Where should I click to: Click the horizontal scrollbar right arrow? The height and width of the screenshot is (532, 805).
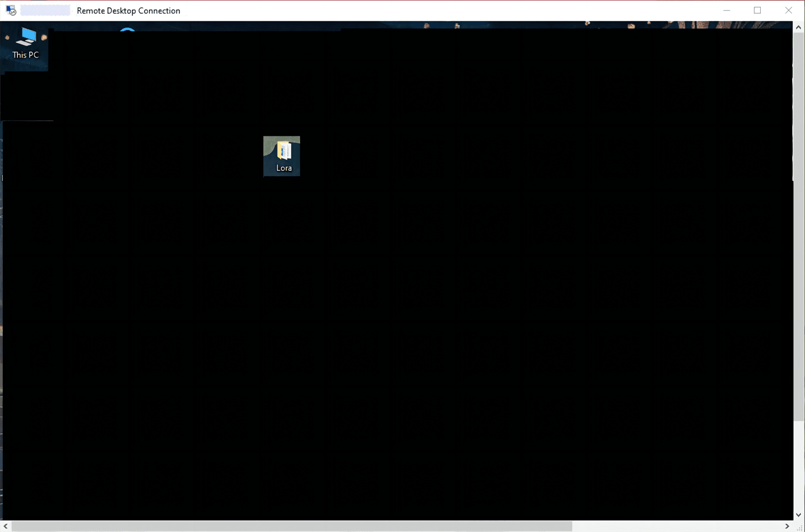[x=787, y=526]
